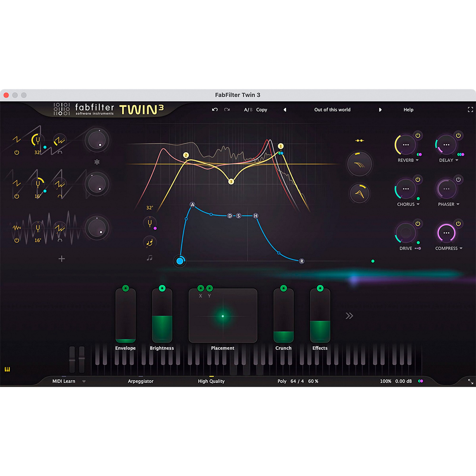The height and width of the screenshot is (476, 476).
Task: Click the filter tuning fork keyboard tracking icon
Action: [x=149, y=223]
